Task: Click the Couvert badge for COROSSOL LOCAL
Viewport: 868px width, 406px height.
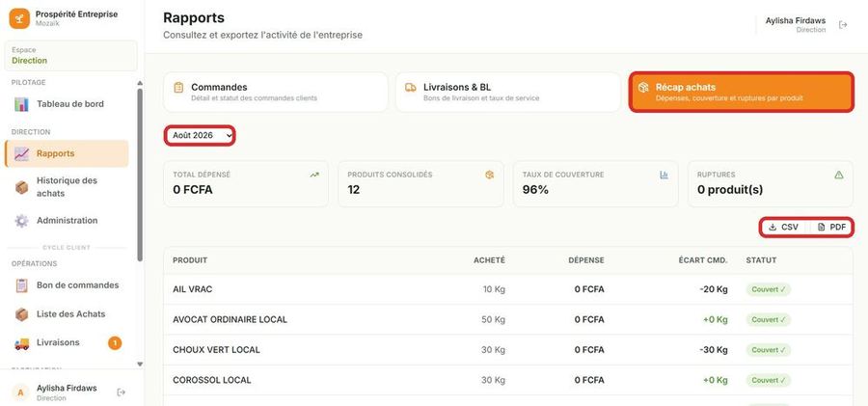Action: point(769,381)
